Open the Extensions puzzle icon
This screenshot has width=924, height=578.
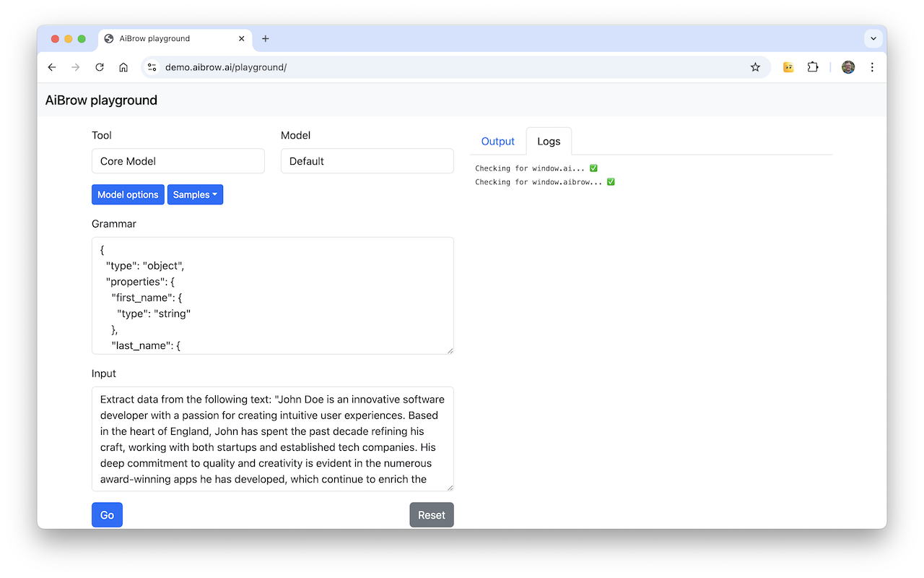click(x=813, y=67)
